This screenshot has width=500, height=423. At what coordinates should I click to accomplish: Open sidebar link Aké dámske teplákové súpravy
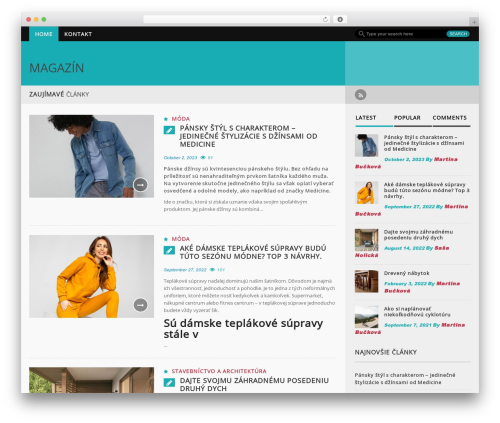tap(427, 190)
